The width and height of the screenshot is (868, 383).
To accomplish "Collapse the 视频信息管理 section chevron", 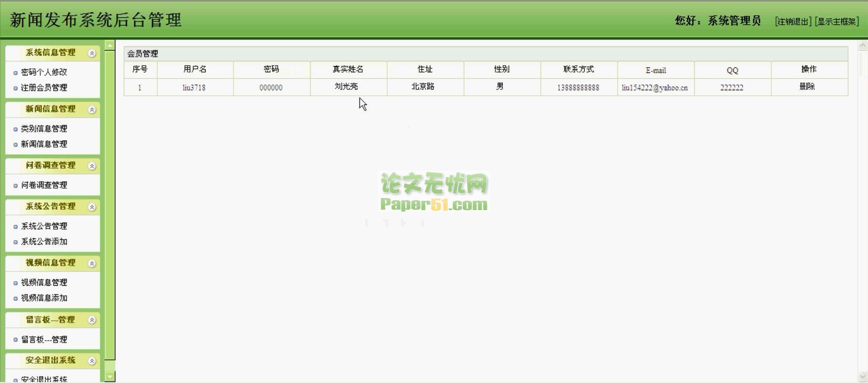I will [x=92, y=263].
